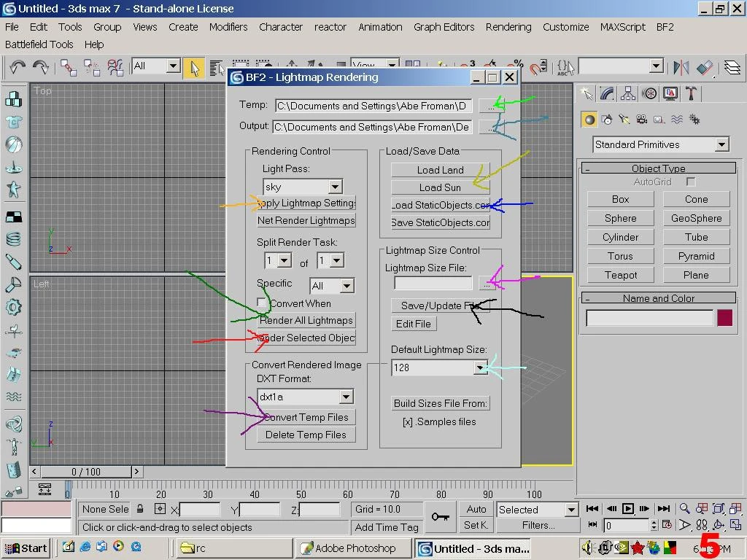The width and height of the screenshot is (747, 560).
Task: Open the Modify panel tab icon
Action: click(x=608, y=93)
